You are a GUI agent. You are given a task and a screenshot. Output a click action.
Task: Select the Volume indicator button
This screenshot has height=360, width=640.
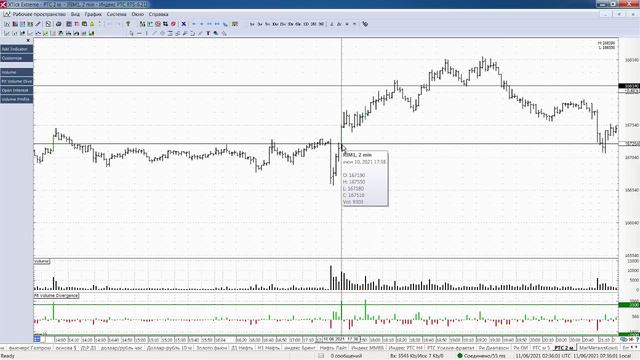tap(16, 72)
